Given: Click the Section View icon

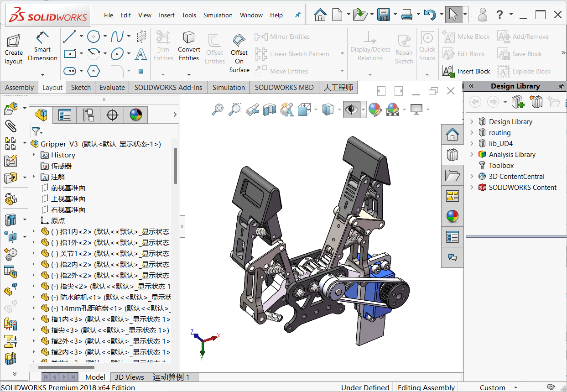Looking at the screenshot, I should pyautogui.click(x=269, y=109).
